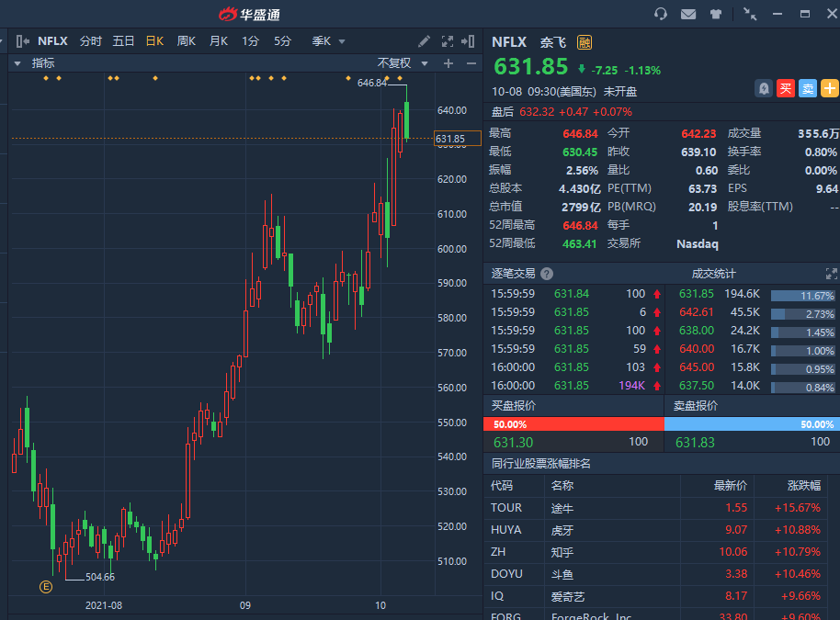This screenshot has width=840, height=620.
Task: Click the 194K trade row at 16:00:00
Action: 573,386
